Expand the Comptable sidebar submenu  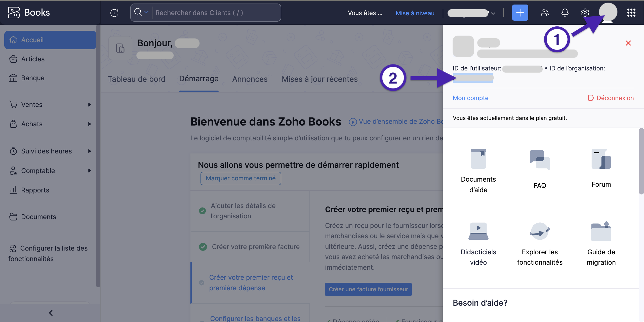pos(90,171)
